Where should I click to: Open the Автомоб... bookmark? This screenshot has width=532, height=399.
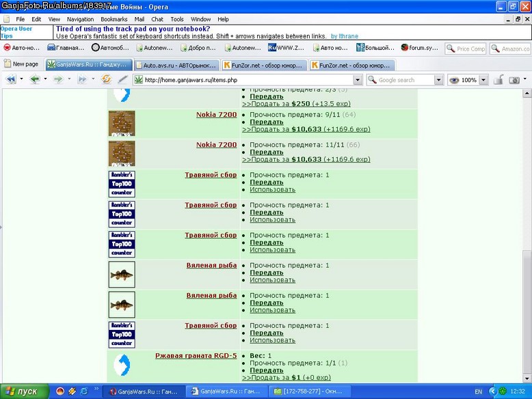[110, 48]
